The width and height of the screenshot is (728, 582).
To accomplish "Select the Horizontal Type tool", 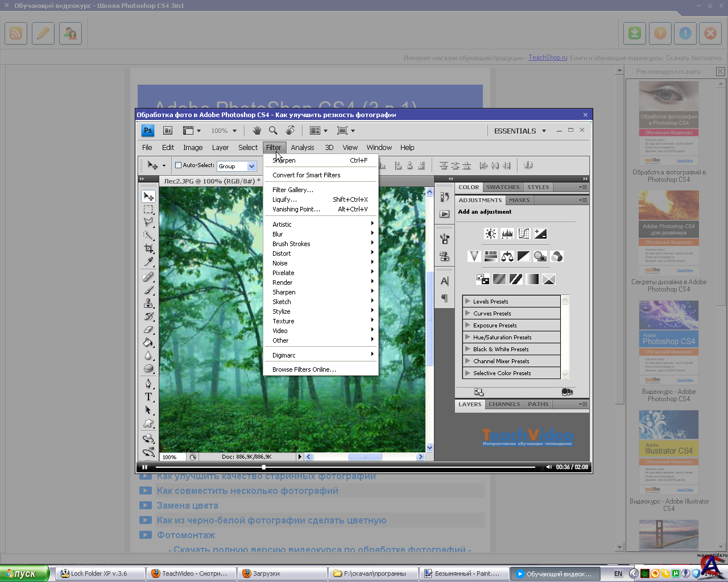I will pos(148,397).
